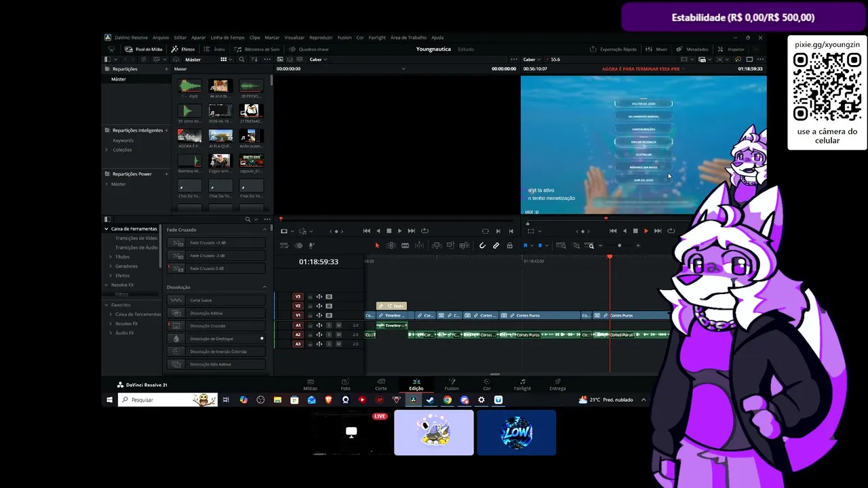The width and height of the screenshot is (868, 488).
Task: Open the Inspetor panel
Action: point(732,49)
